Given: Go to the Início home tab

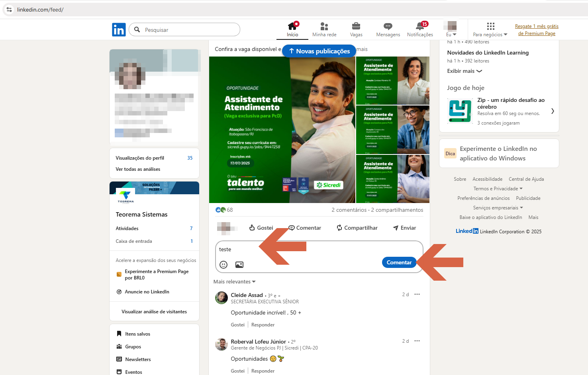Looking at the screenshot, I should pyautogui.click(x=292, y=29).
